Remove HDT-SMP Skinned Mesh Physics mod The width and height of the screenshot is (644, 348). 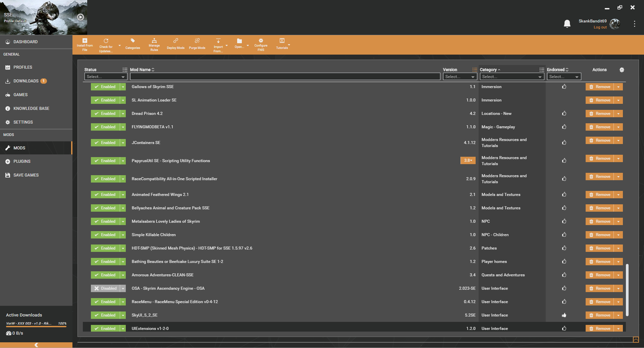[600, 248]
